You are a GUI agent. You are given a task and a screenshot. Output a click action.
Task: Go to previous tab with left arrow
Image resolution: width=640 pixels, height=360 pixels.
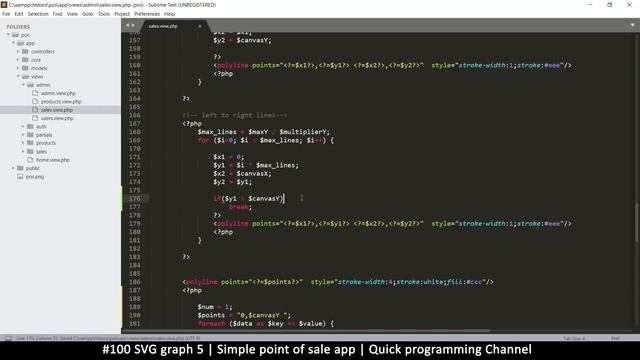pos(127,25)
